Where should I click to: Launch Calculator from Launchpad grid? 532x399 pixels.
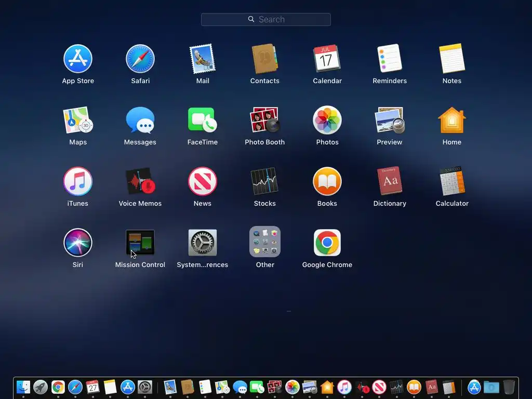tap(452, 181)
